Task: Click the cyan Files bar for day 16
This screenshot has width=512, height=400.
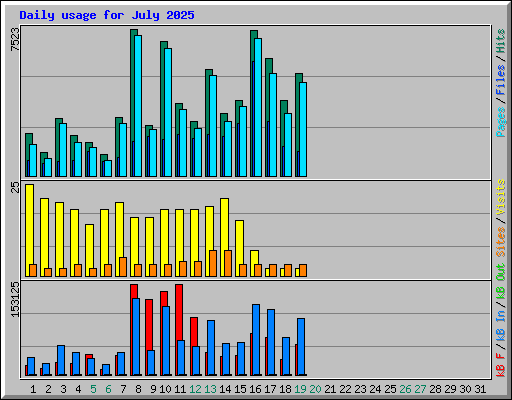Action: [x=258, y=107]
